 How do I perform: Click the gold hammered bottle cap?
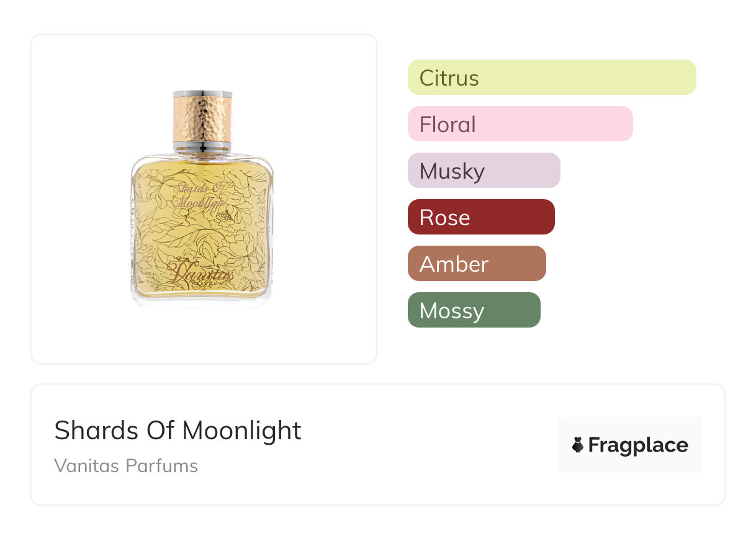(202, 118)
